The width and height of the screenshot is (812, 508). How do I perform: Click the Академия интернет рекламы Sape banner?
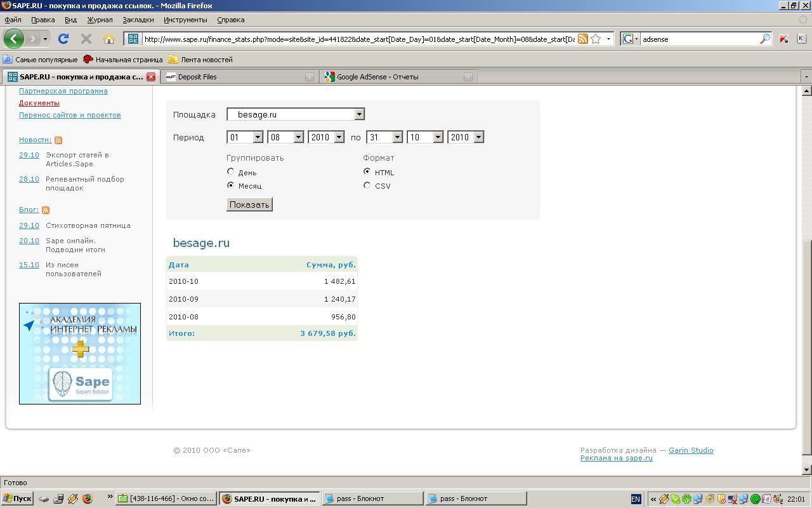[80, 354]
